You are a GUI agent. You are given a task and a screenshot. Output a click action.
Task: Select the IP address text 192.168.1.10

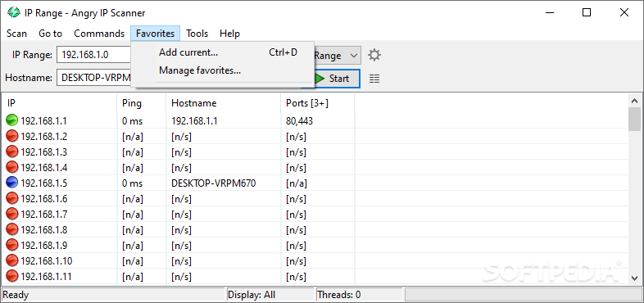[x=47, y=261]
